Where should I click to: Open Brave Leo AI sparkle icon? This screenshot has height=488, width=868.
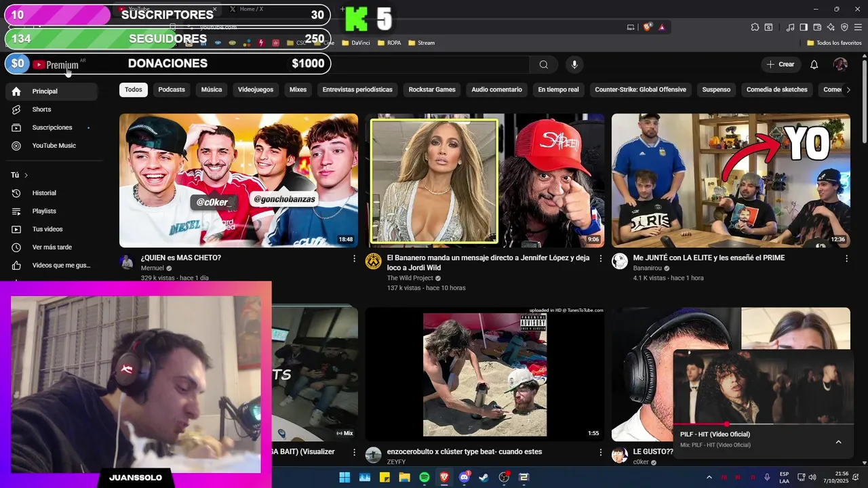click(831, 27)
